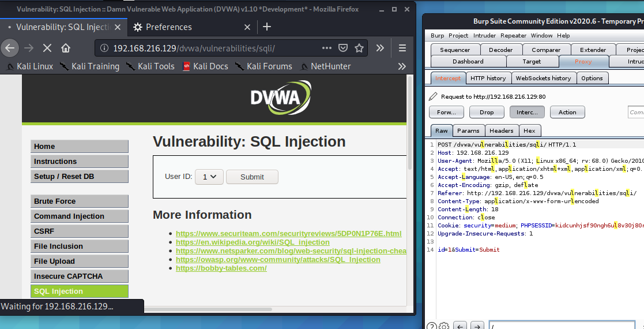This screenshot has height=329, width=644.
Task: Open HTTP history sub-tab
Action: coord(488,78)
